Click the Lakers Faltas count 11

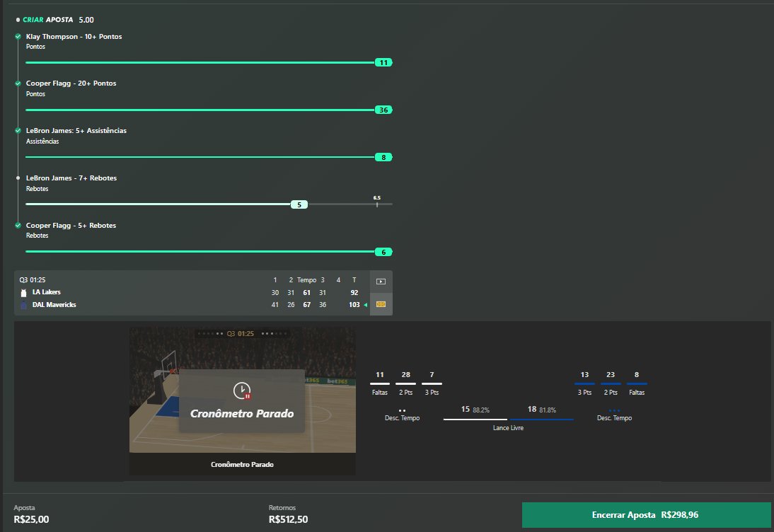[380, 374]
